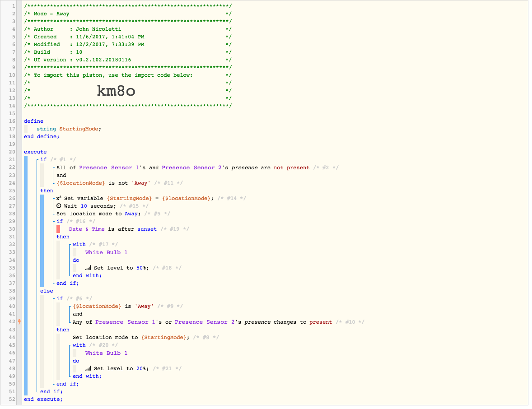This screenshot has width=532, height=409.
Task: Open the string StartingMode variable definition
Action: pyautogui.click(x=69, y=129)
